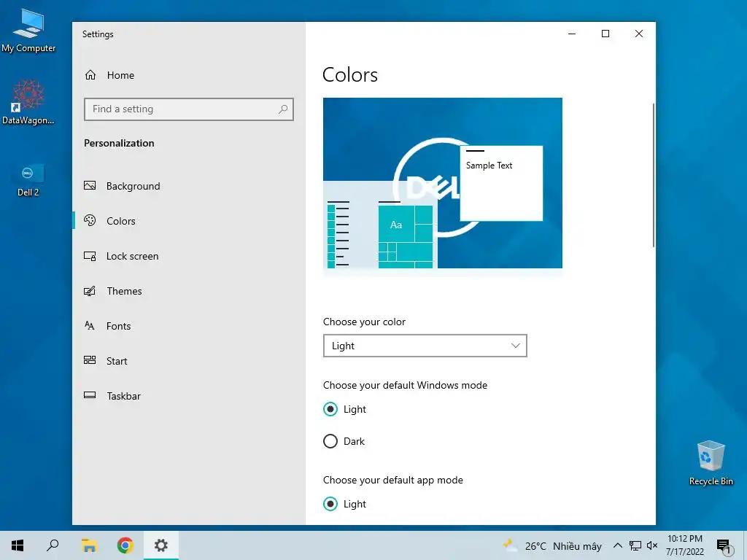Close the Settings window
The height and width of the screenshot is (560, 747).
pyautogui.click(x=639, y=34)
